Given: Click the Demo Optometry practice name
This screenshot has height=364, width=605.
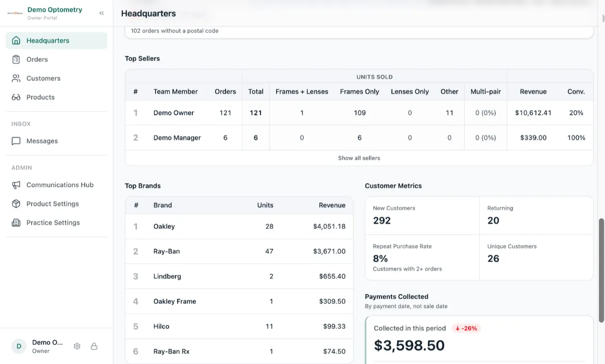Looking at the screenshot, I should pos(55,9).
